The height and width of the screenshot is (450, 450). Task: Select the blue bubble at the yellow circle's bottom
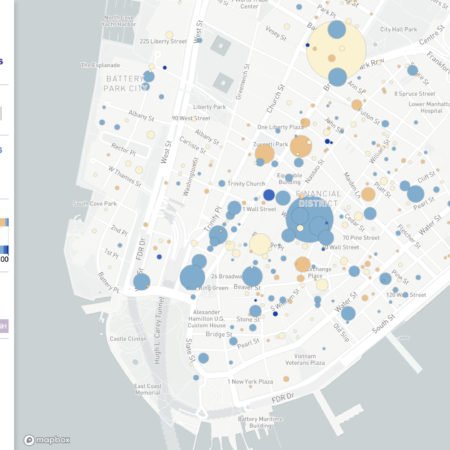coord(337,77)
